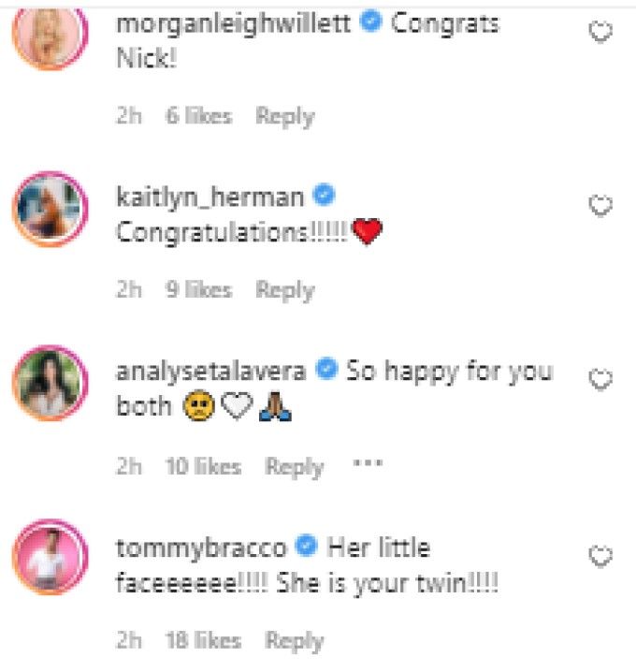Viewport: 636px width, 672px height.
Task: View the 18 likes list
Action: (x=204, y=640)
